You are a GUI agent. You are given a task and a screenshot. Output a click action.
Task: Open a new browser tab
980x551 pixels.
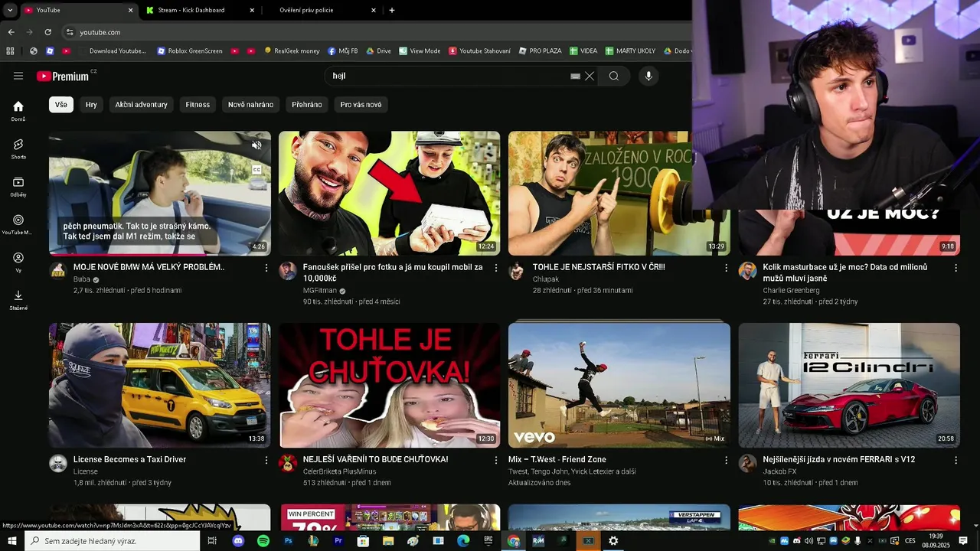tap(392, 10)
